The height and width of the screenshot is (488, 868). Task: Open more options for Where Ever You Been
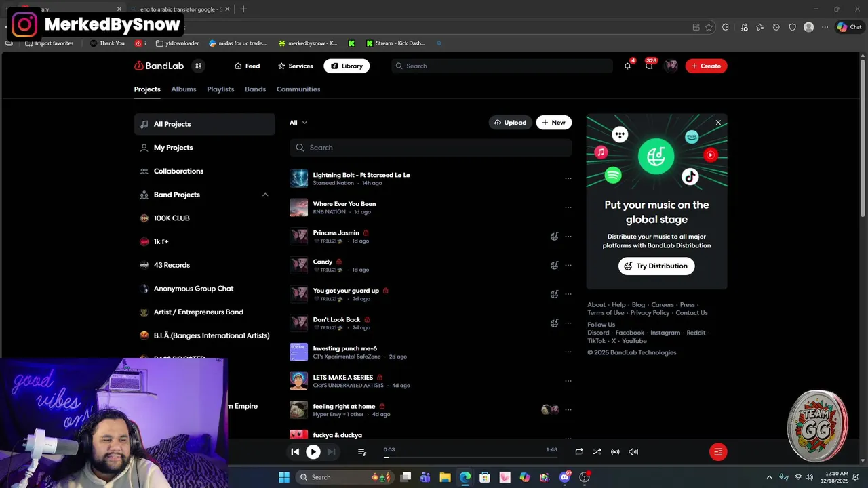(568, 207)
